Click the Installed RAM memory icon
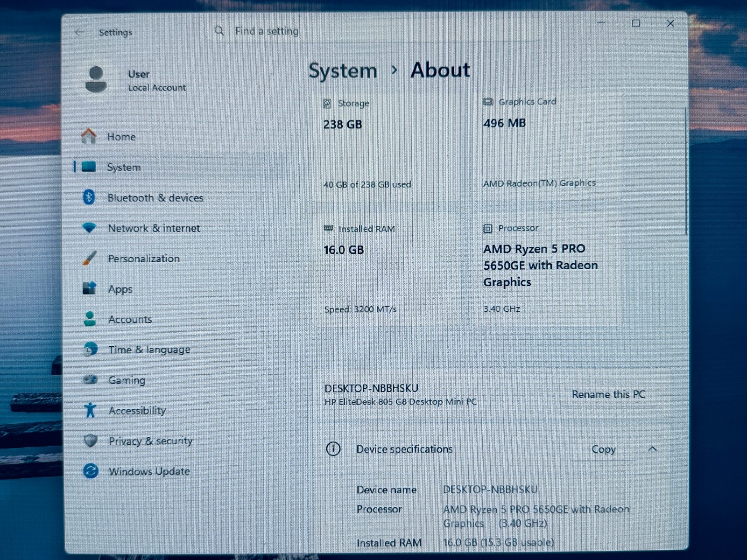747x560 pixels. [328, 229]
